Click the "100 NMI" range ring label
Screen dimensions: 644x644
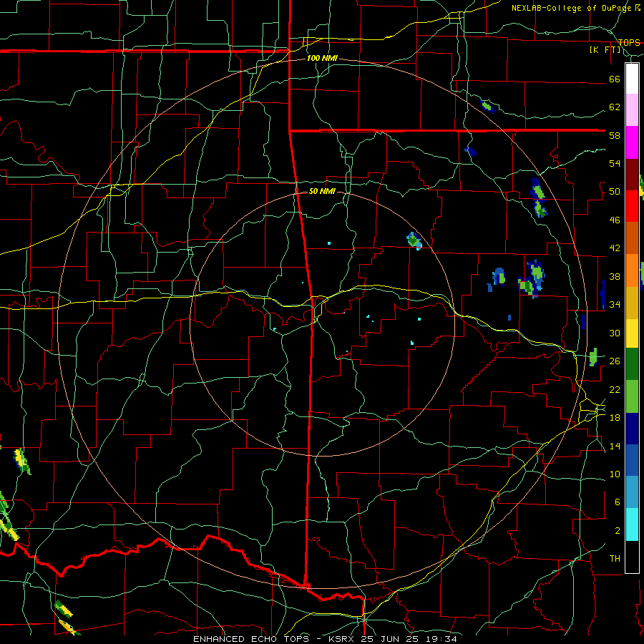[x=322, y=59]
